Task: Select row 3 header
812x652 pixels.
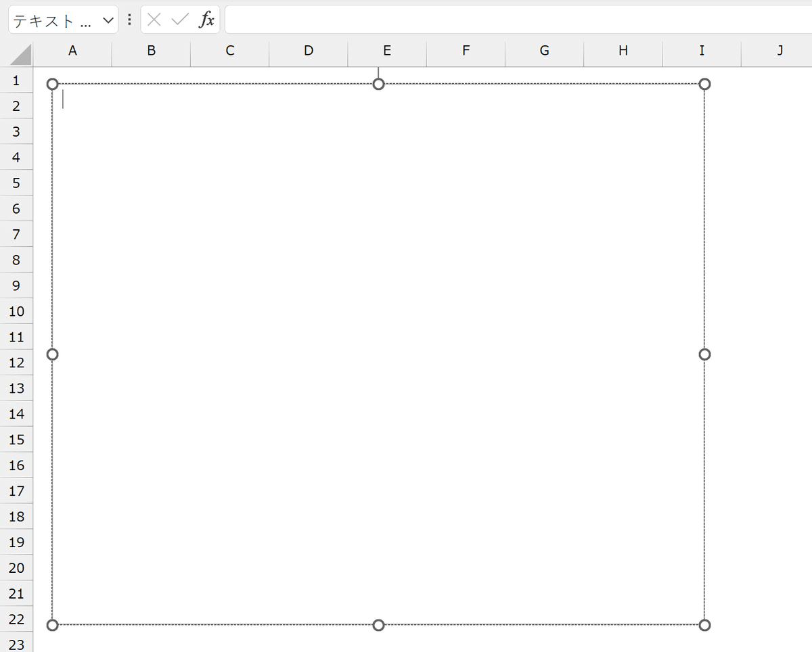Action: click(16, 132)
